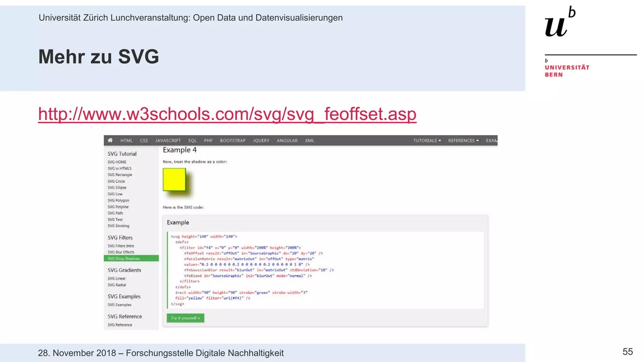Go to SVG Rectangle in sidebar
The image size is (644, 362).
point(120,175)
